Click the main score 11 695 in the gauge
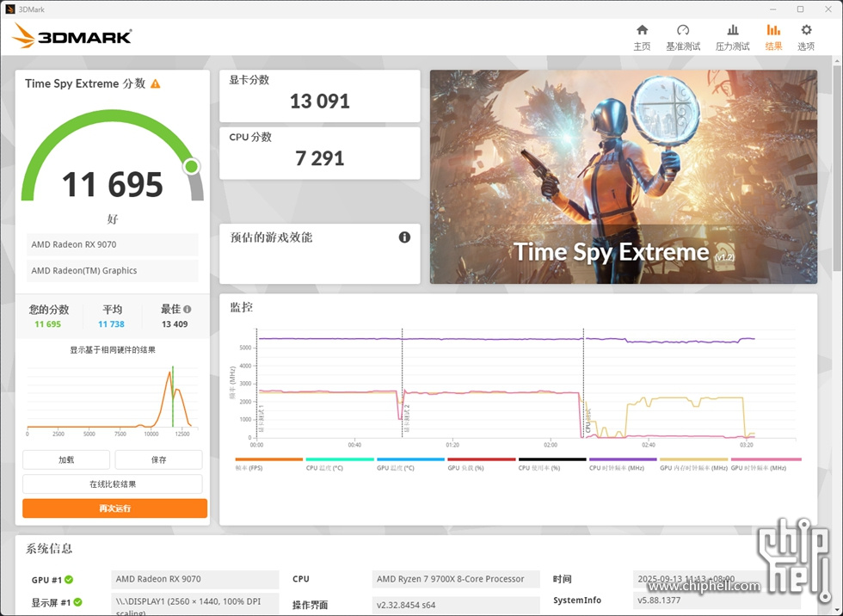 (113, 184)
